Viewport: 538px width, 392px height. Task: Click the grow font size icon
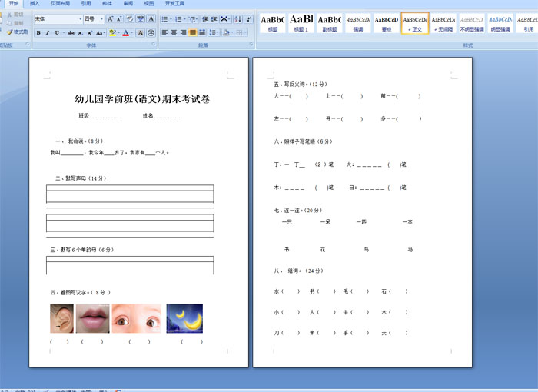click(x=110, y=19)
